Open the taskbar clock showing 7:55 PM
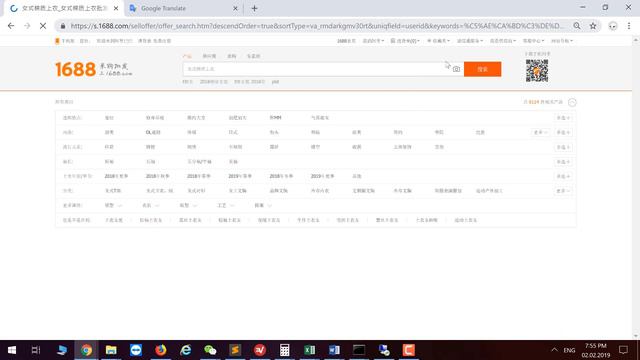The height and width of the screenshot is (360, 640). [x=596, y=350]
